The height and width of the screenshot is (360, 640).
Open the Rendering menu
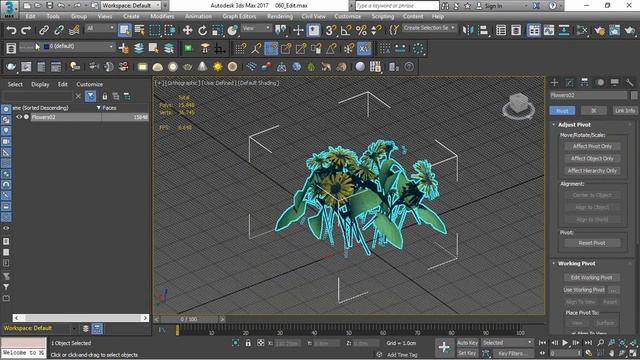[x=280, y=16]
